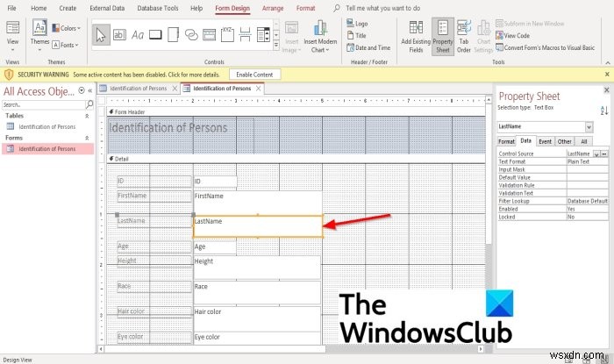
Task: Switch to first Identification of Persons document tab
Action: [x=139, y=89]
